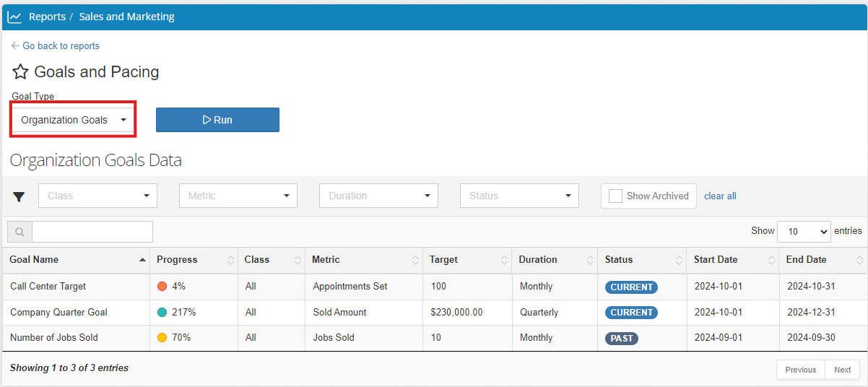Screen dimensions: 868x387
Task: Click the 217% progress value
Action: click(x=184, y=313)
